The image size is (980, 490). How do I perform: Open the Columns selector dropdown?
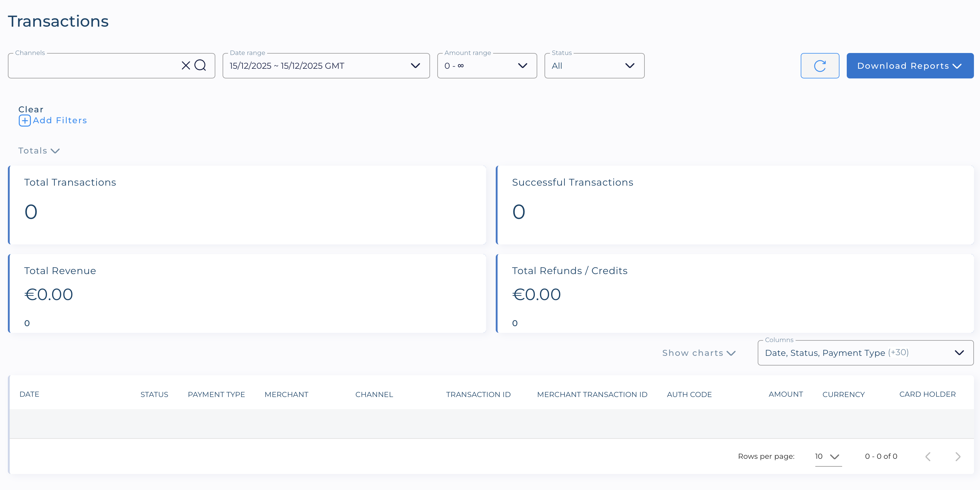(x=866, y=353)
